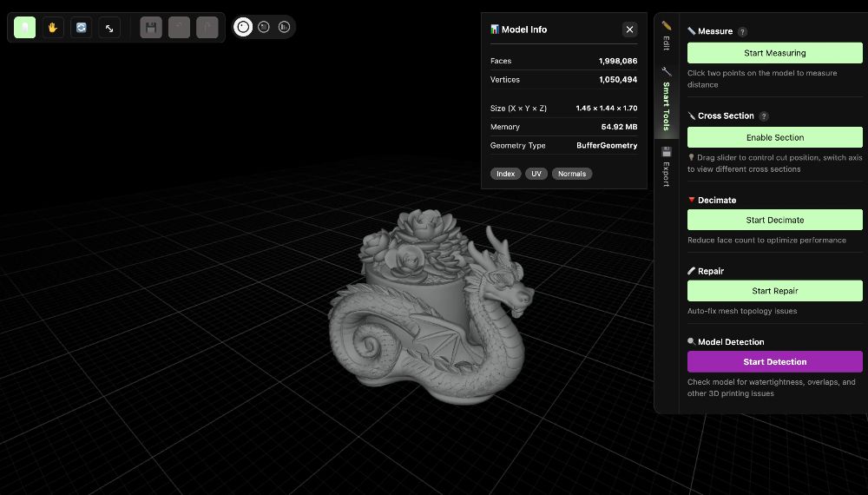Open the Cross Section help icon

point(763,116)
